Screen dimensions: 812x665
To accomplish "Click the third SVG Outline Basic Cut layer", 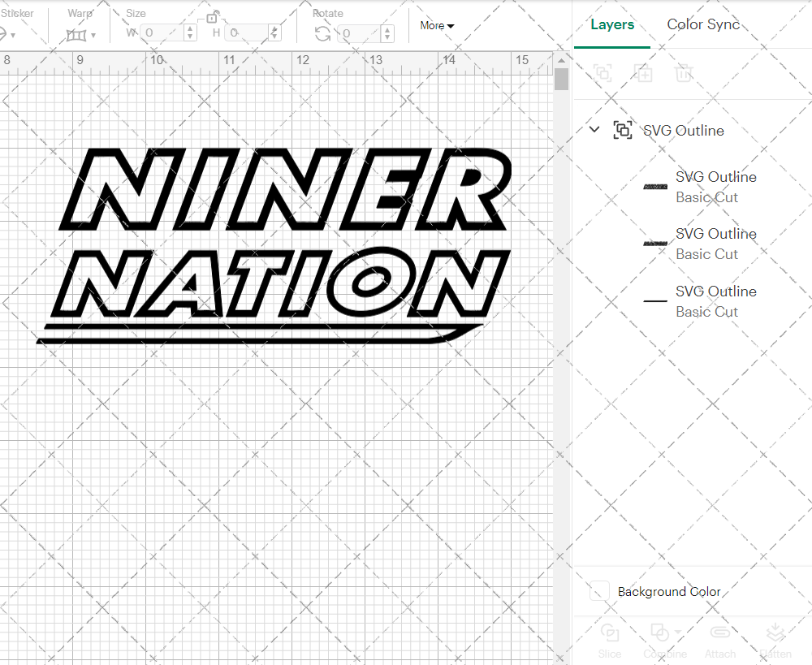I will 715,300.
